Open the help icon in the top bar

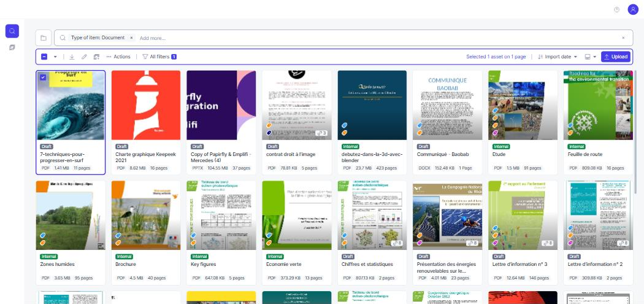616,9
